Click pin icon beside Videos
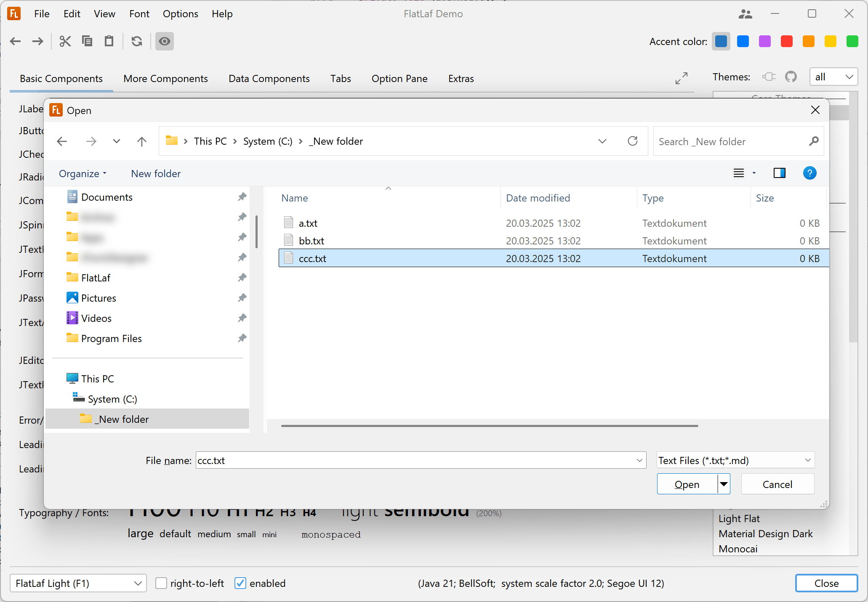Viewport: 868px width, 602px height. (242, 318)
